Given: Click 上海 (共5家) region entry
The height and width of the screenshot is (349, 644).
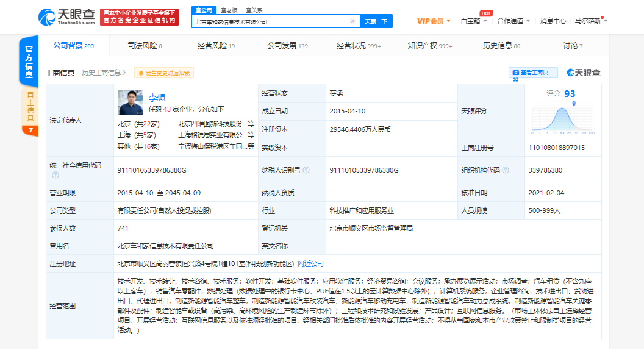Looking at the screenshot, I should [137, 135].
